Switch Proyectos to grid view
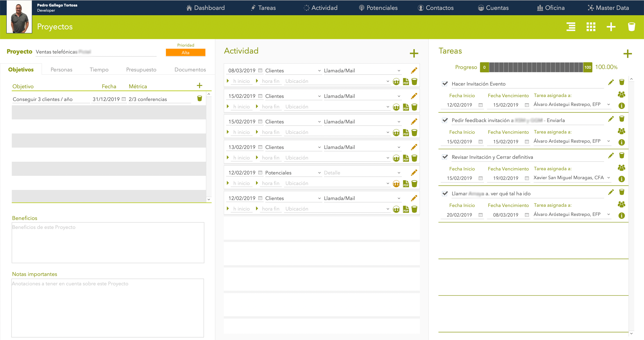644x340 pixels. pyautogui.click(x=591, y=27)
